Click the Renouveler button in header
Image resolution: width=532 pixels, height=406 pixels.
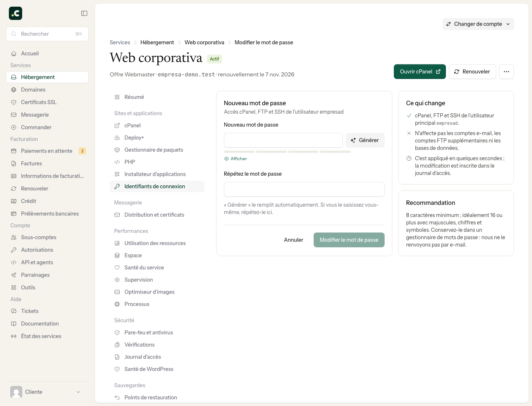[472, 72]
